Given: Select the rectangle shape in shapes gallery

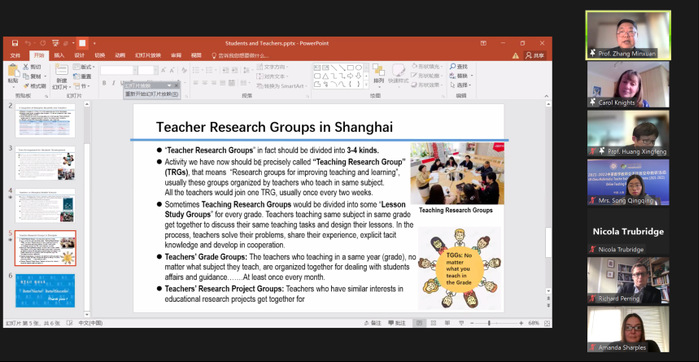Looking at the screenshot, I should (x=350, y=68).
